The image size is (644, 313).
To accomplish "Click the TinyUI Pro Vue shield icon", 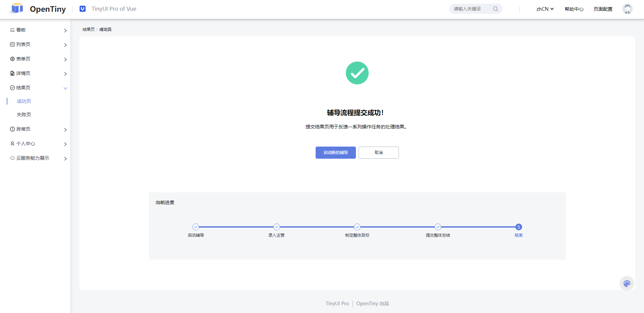I will pyautogui.click(x=83, y=9).
